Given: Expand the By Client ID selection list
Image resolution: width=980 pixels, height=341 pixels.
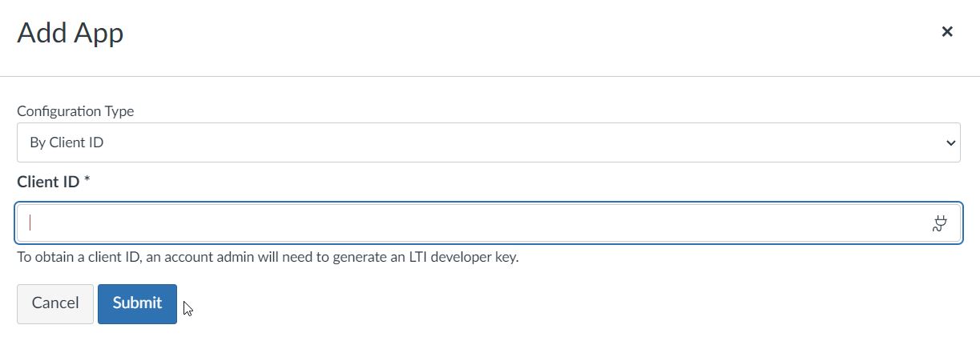Looking at the screenshot, I should tap(489, 142).
